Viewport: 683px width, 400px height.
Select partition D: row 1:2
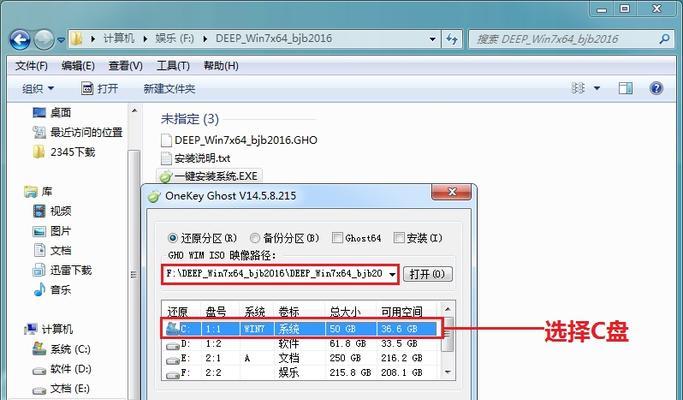301,344
